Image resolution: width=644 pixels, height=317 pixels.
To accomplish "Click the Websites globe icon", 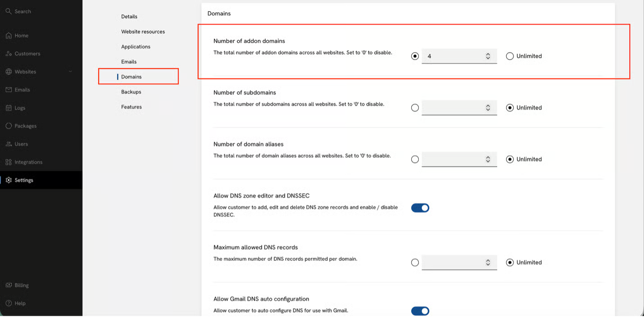I will 9,71.
